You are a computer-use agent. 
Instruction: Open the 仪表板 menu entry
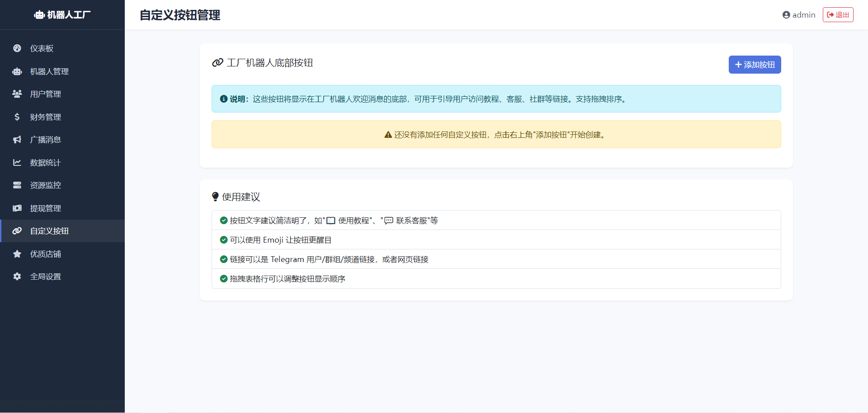(42, 48)
